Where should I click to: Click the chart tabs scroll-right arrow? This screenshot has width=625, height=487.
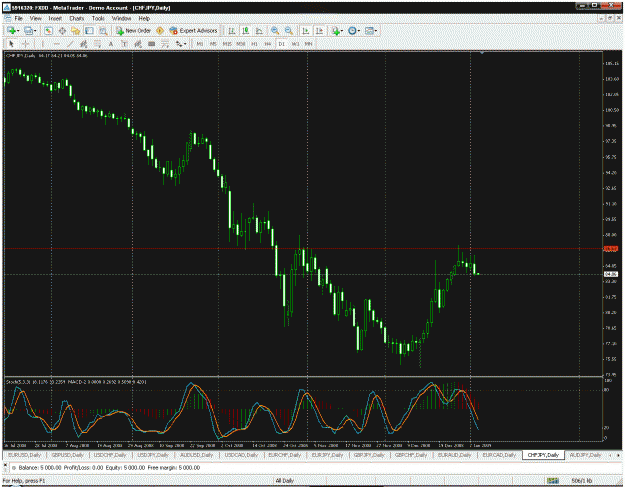[619, 455]
